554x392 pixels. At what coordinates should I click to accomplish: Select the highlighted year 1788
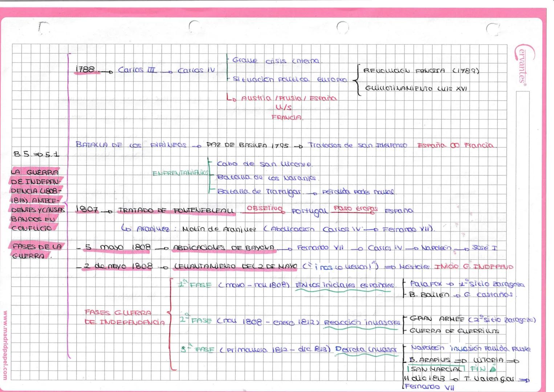(x=86, y=70)
